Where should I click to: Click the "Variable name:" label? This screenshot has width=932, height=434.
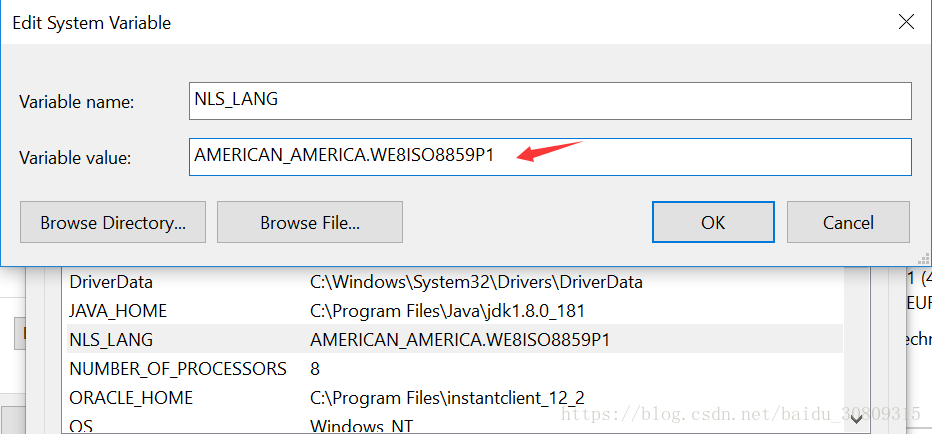coord(77,102)
